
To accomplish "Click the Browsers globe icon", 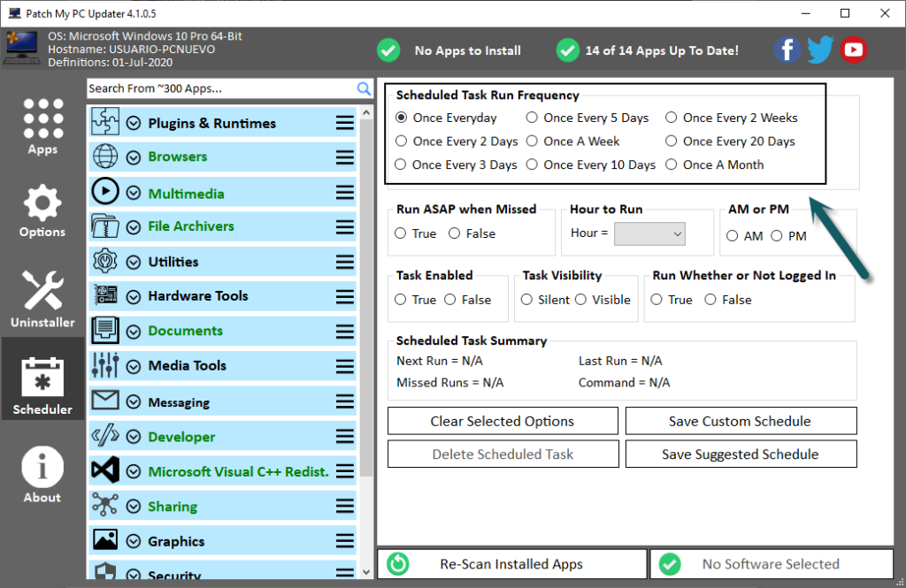I will [105, 156].
